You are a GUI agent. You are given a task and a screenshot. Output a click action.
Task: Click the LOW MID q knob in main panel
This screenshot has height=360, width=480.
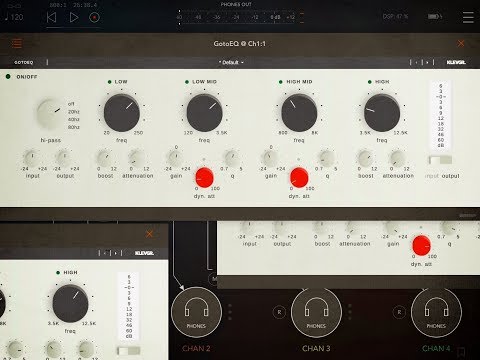coord(232,157)
